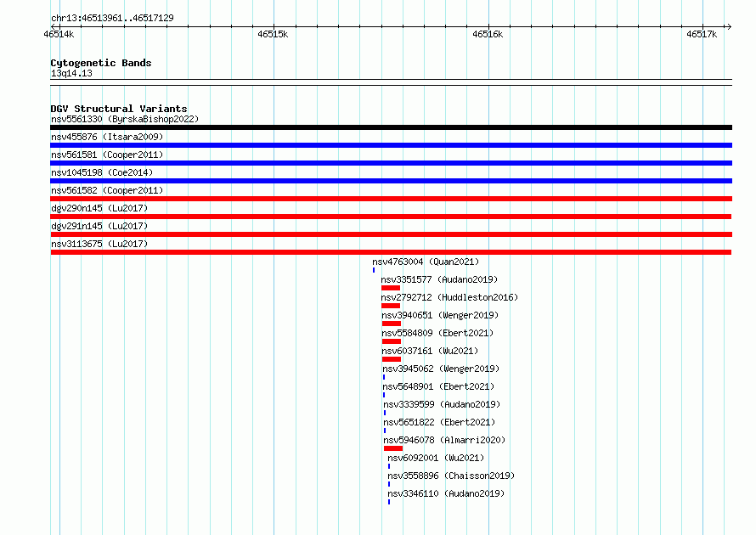This screenshot has height=535, width=756.
Task: Click the Cytogenetic Bands track title
Action: [x=101, y=63]
